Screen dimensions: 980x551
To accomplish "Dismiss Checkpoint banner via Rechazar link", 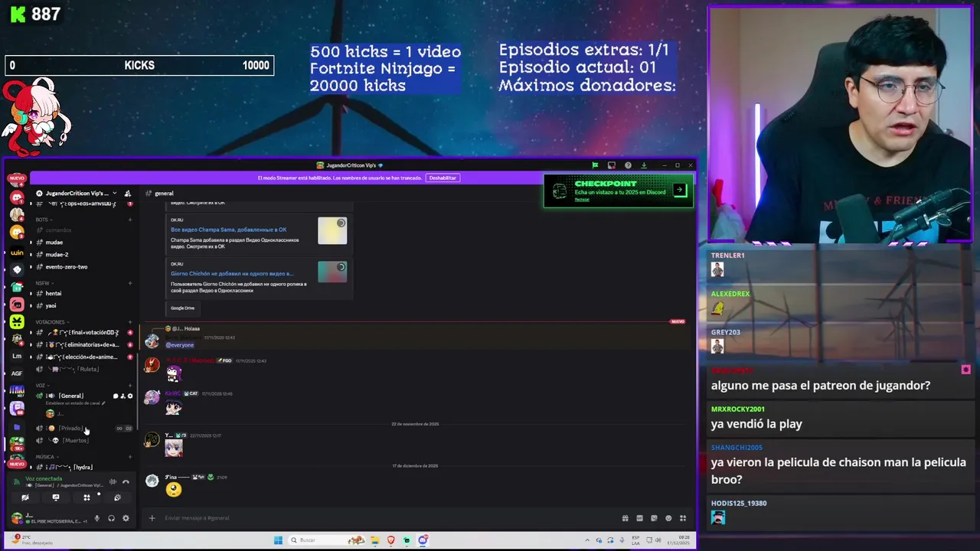I will [582, 200].
